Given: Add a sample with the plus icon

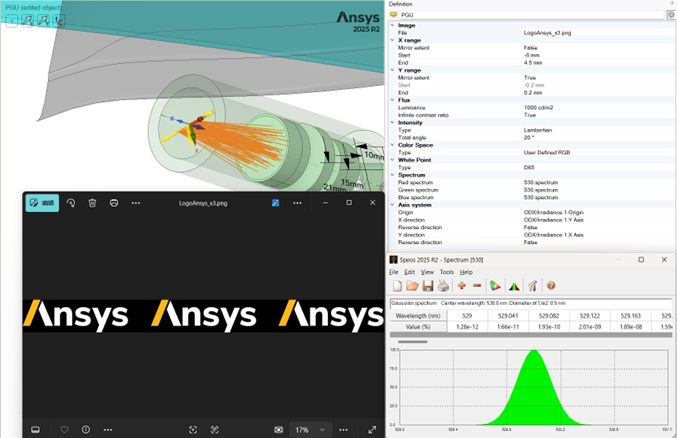Looking at the screenshot, I should point(462,286).
